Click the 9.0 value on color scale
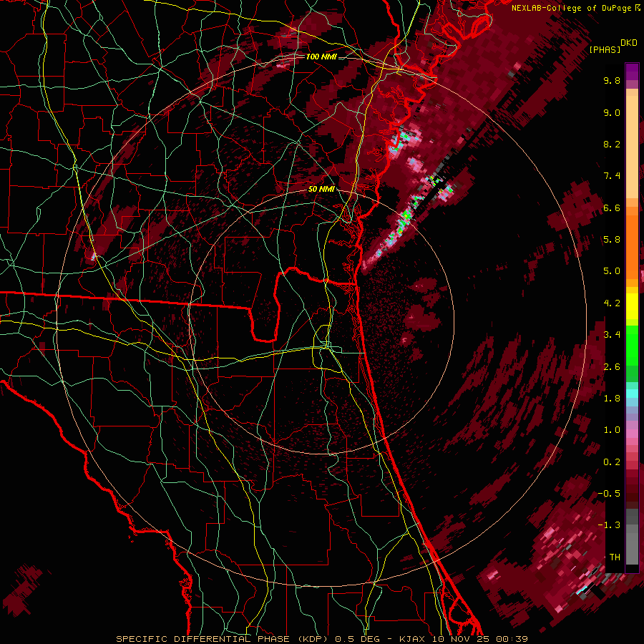Image resolution: width=644 pixels, height=644 pixels. point(612,112)
